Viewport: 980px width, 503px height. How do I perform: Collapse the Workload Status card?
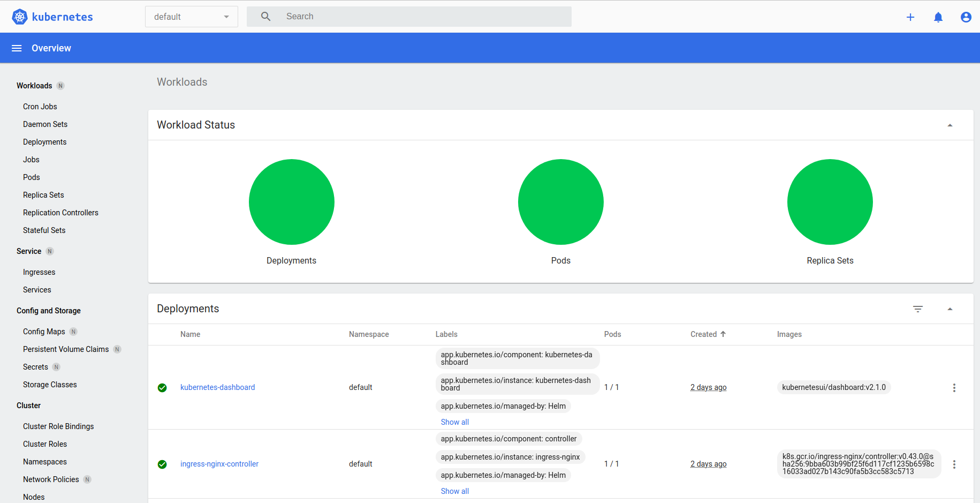950,125
